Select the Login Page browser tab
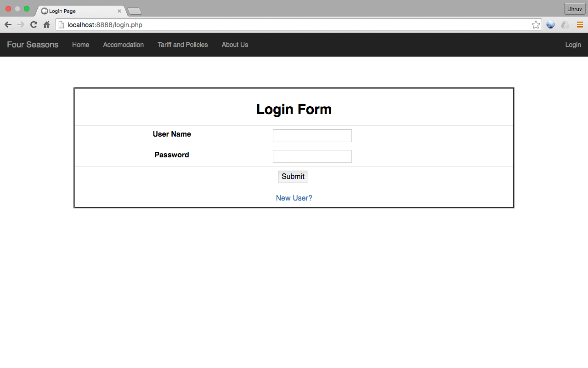This screenshot has height=368, width=588. 81,11
